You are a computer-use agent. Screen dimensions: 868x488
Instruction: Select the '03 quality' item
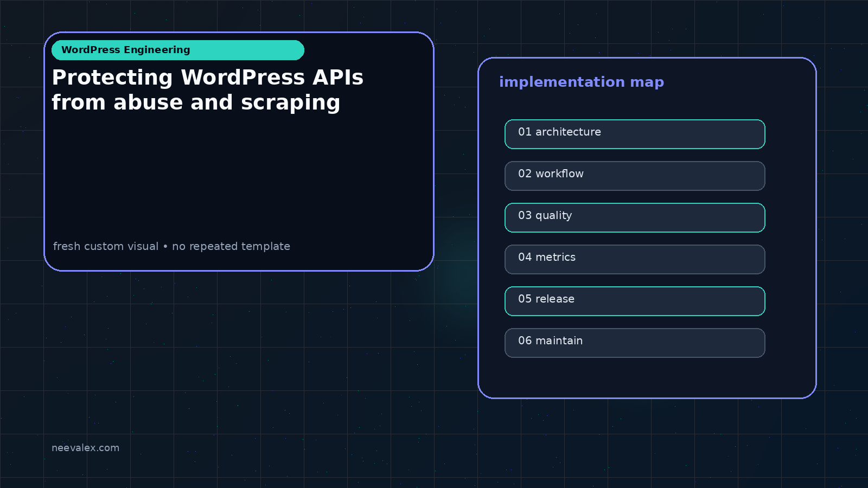(635, 217)
